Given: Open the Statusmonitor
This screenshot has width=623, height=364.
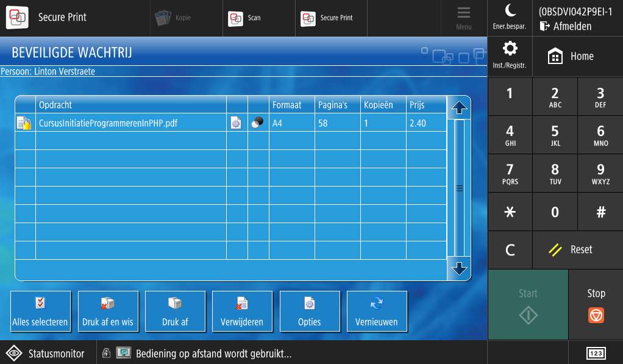Looking at the screenshot, I should (48, 353).
